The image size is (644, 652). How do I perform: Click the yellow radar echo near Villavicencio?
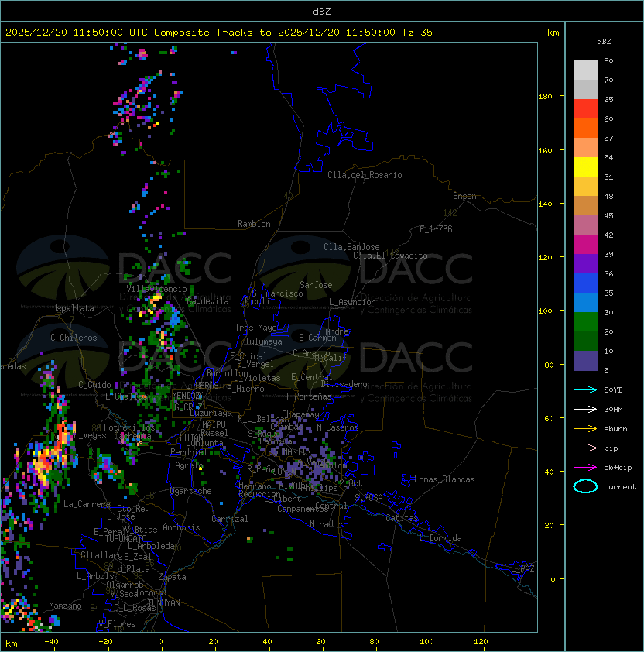coord(156,298)
